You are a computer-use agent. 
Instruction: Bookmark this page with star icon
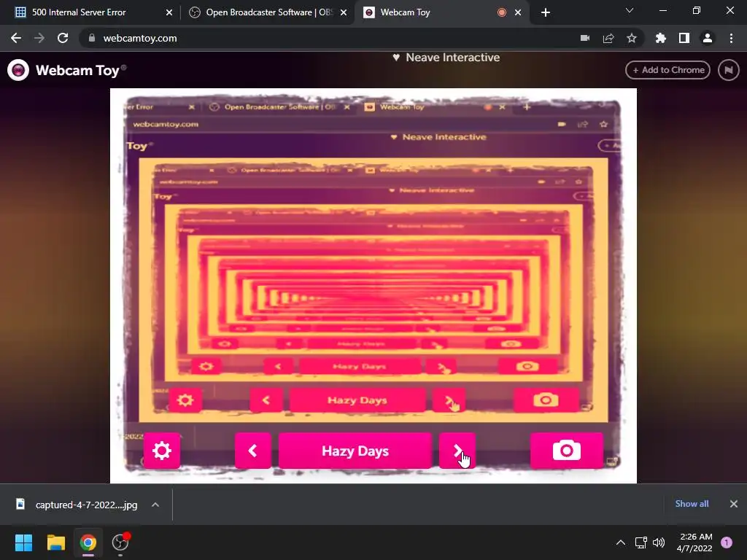pyautogui.click(x=632, y=38)
